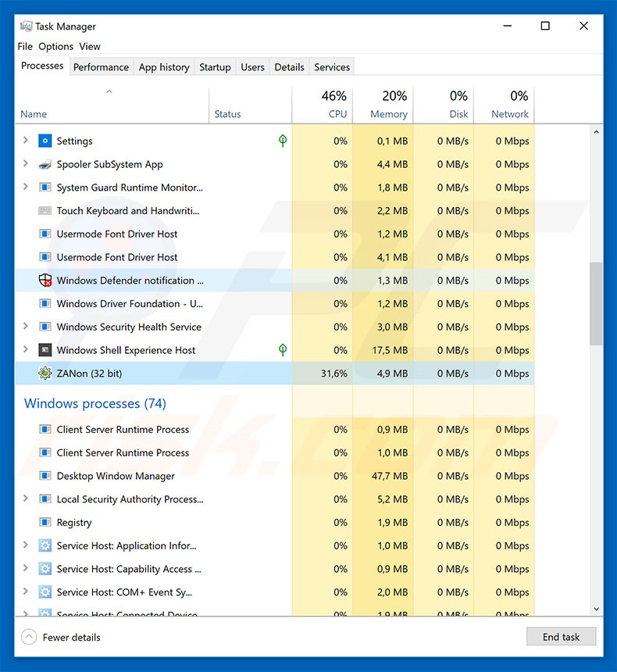The width and height of the screenshot is (617, 672).
Task: Click the Windows processes (74) group heading
Action: point(95,403)
